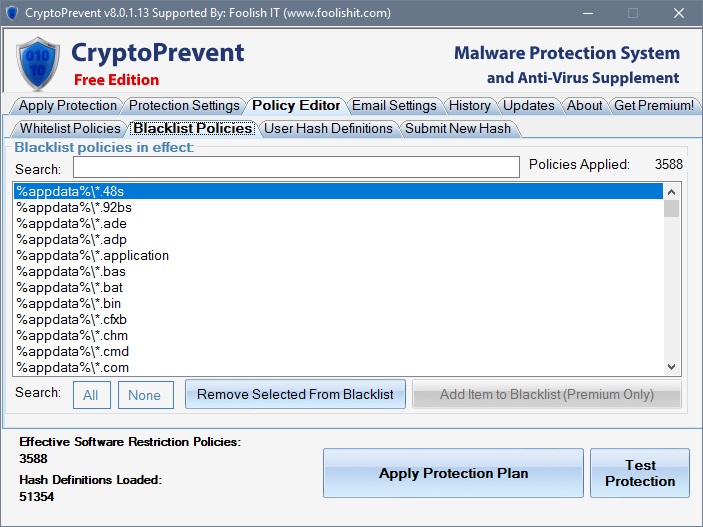Click the policy list scroll-down arrow
The height and width of the screenshot is (527, 703).
pyautogui.click(x=671, y=366)
